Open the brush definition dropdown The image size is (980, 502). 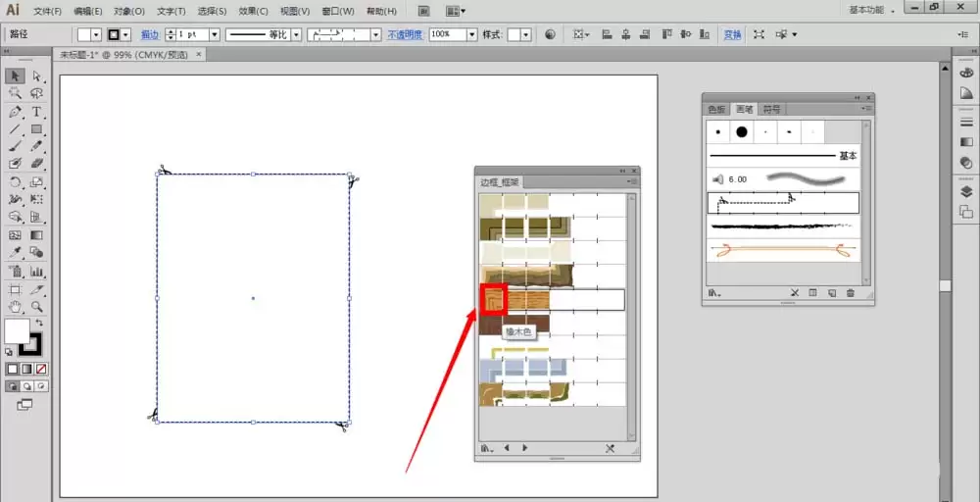pyautogui.click(x=376, y=35)
